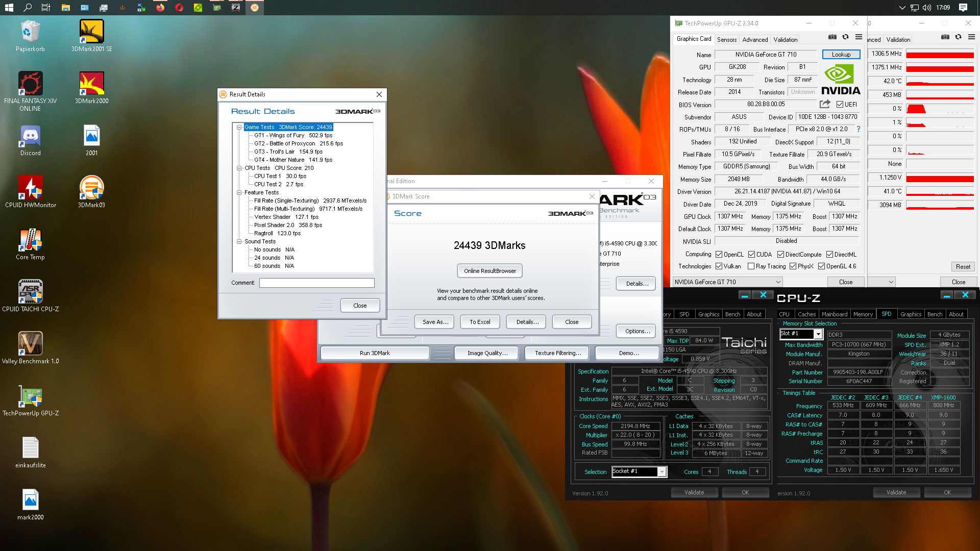The image size is (980, 551).
Task: Click the Lookup button in GPU-Z
Action: 841,55
